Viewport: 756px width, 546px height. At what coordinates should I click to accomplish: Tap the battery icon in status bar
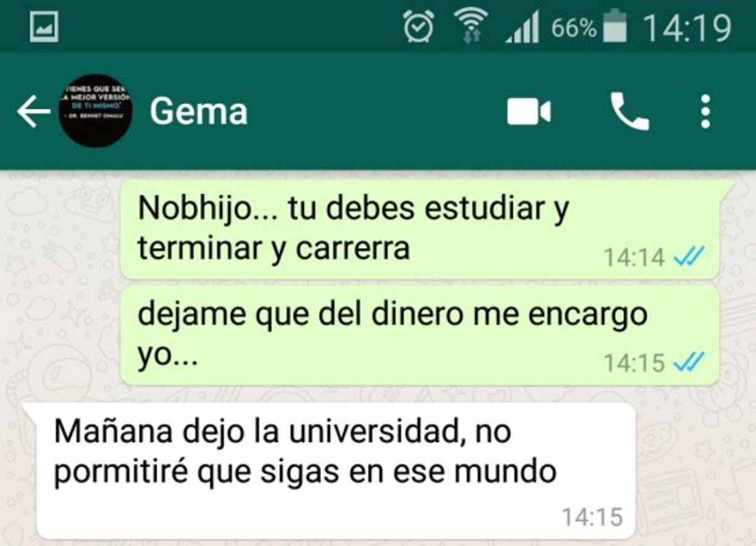(x=615, y=27)
